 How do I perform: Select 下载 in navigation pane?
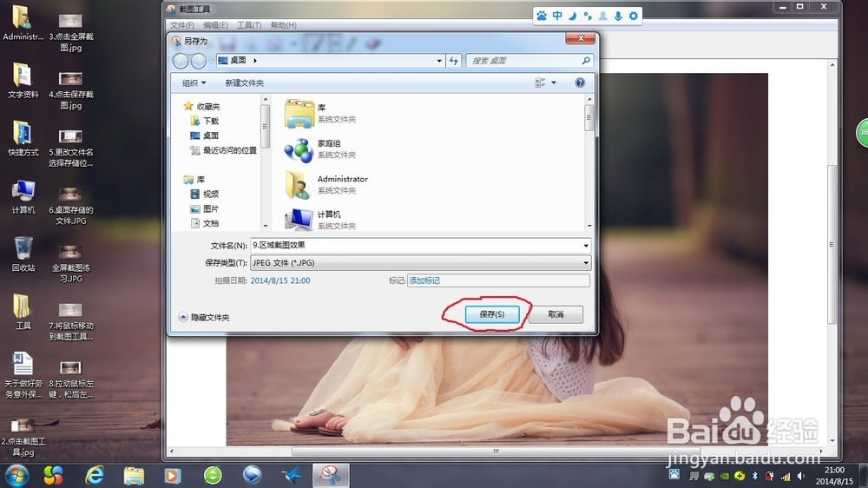[205, 121]
